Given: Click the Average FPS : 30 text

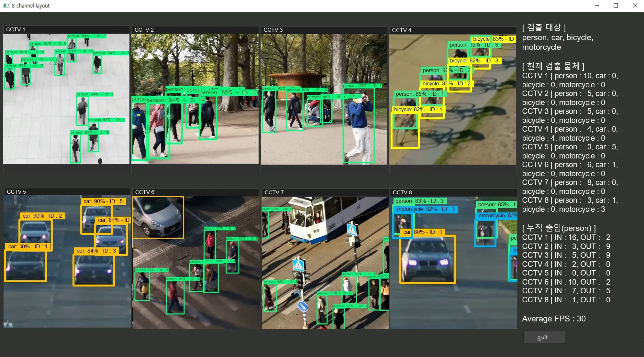Looking at the screenshot, I should 554,319.
